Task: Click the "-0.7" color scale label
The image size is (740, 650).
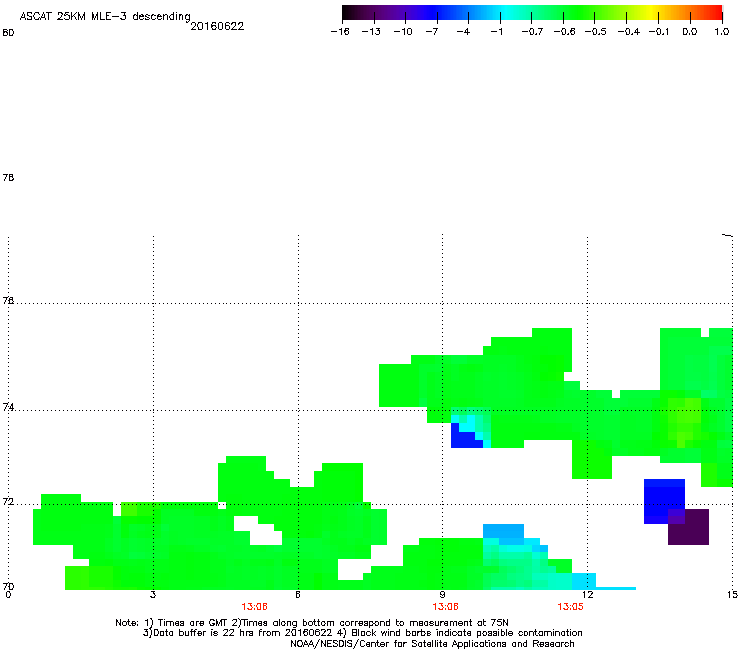Action: click(x=532, y=32)
